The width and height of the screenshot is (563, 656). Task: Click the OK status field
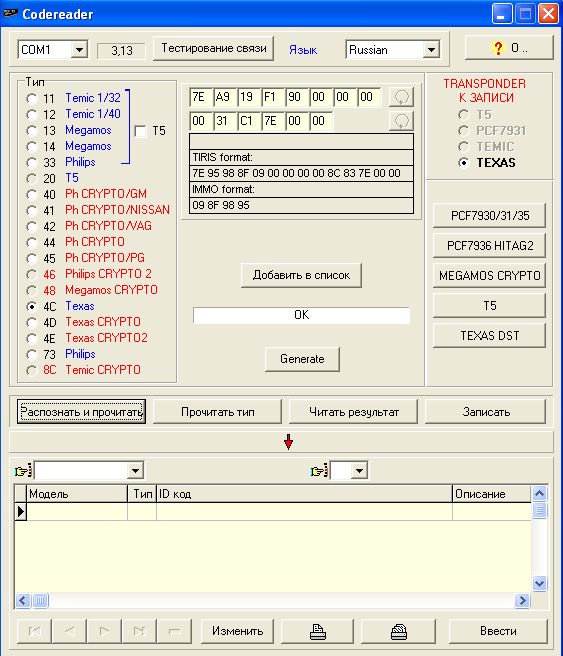click(301, 315)
